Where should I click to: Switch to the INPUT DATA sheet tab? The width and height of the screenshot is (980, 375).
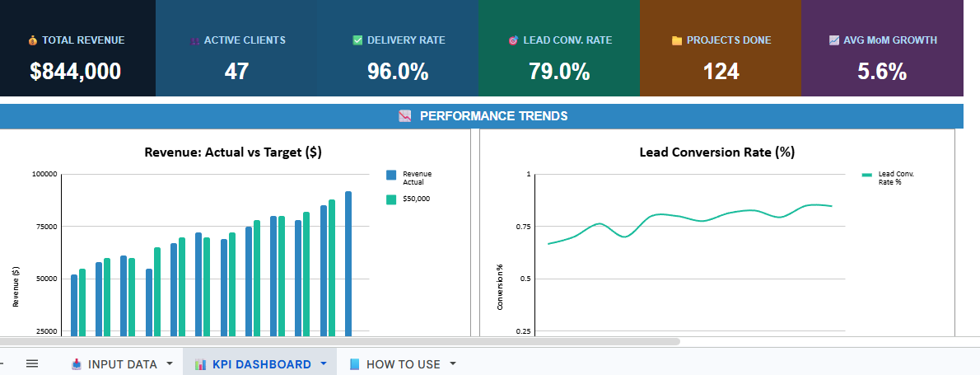(122, 363)
